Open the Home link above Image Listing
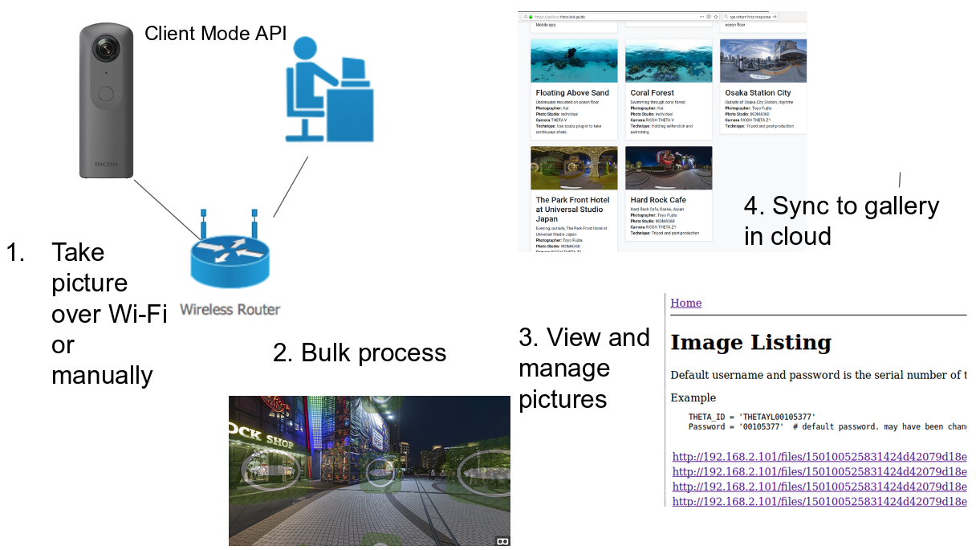This screenshot has height=550, width=980. tap(685, 303)
